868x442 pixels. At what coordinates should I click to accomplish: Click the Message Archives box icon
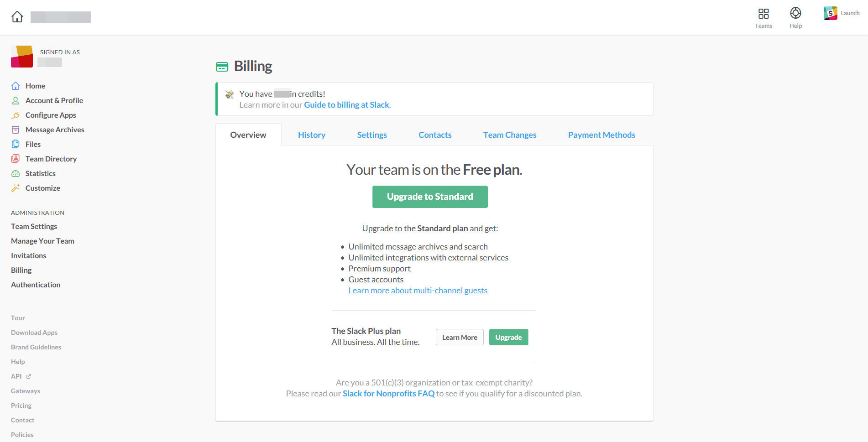16,130
